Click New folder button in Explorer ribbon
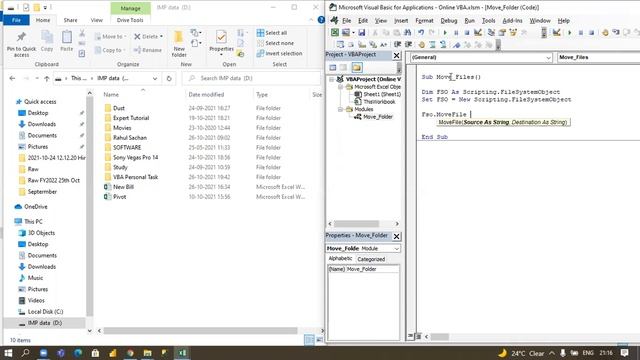The width and height of the screenshot is (640, 360). point(179,44)
